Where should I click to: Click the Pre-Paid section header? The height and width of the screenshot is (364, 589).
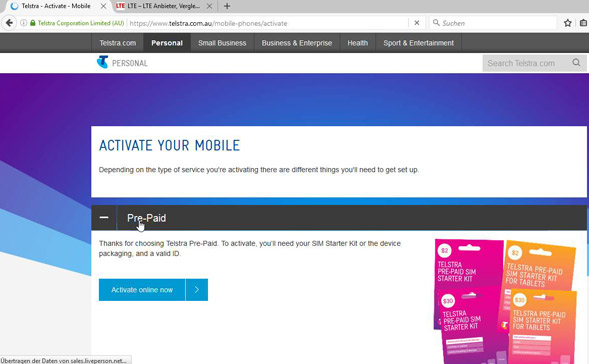point(339,217)
